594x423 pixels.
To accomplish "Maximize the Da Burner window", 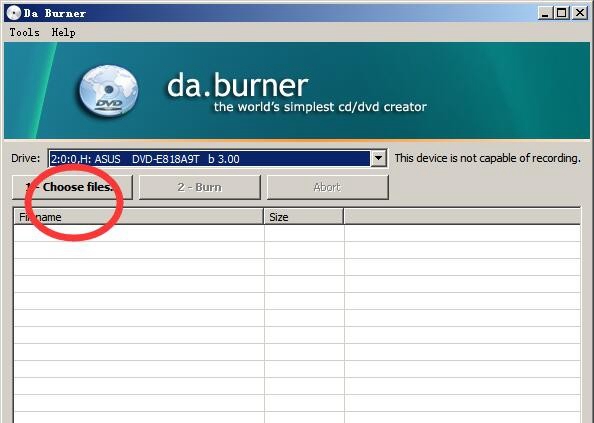I will (x=561, y=13).
